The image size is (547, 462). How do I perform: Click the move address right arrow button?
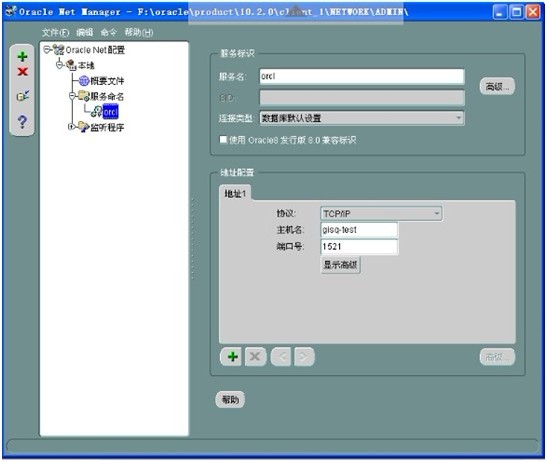pos(304,357)
